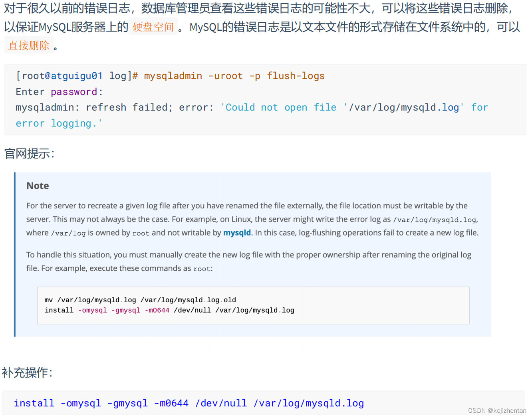Click the bottom install -omysql -gmysql command
The width and height of the screenshot is (532, 418).
click(189, 403)
